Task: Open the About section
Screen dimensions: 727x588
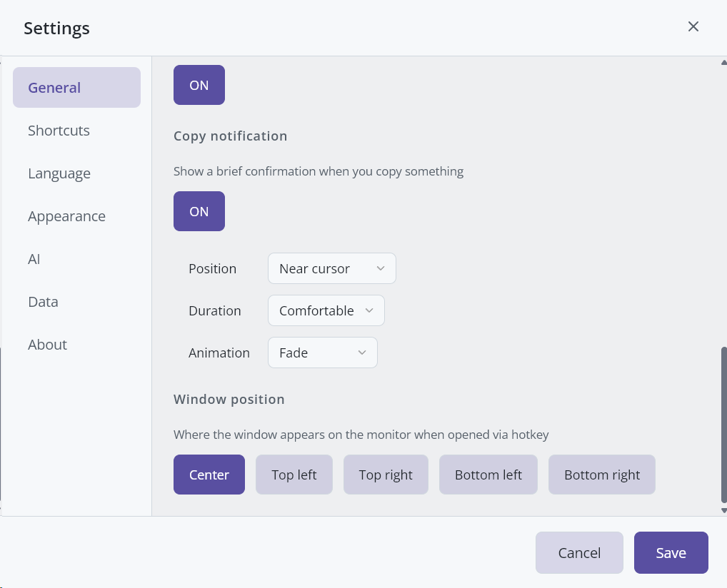Action: pos(47,345)
